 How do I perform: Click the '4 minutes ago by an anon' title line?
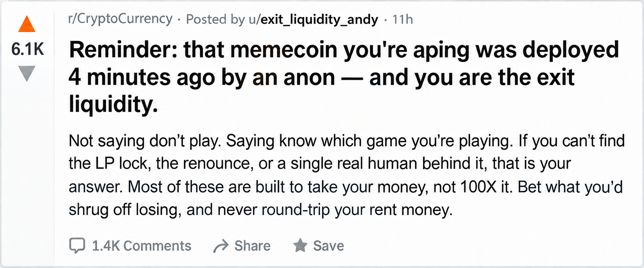[202, 77]
